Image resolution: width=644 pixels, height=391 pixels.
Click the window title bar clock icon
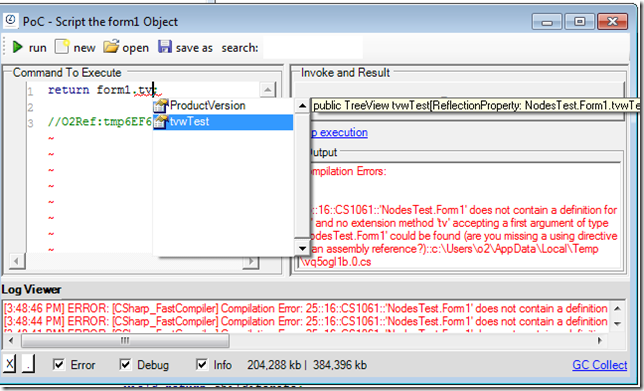11,20
